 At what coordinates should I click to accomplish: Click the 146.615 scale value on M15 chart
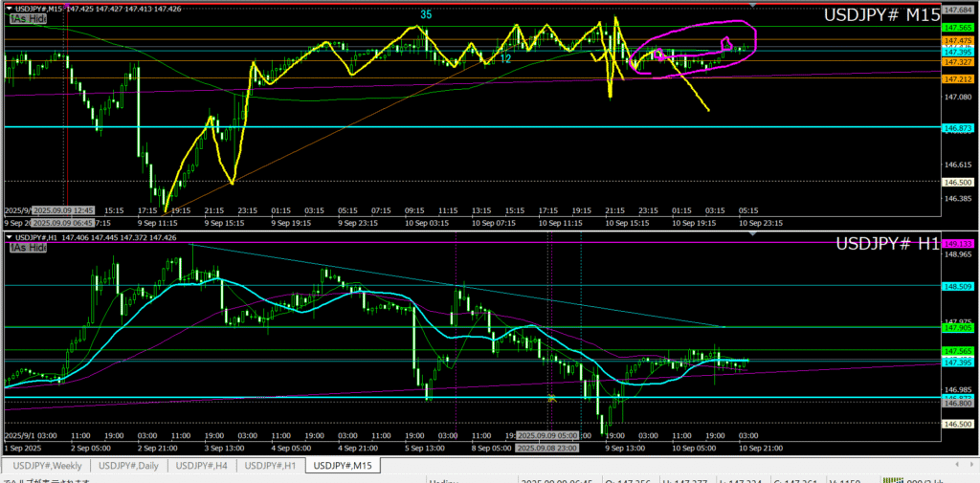[x=957, y=165]
